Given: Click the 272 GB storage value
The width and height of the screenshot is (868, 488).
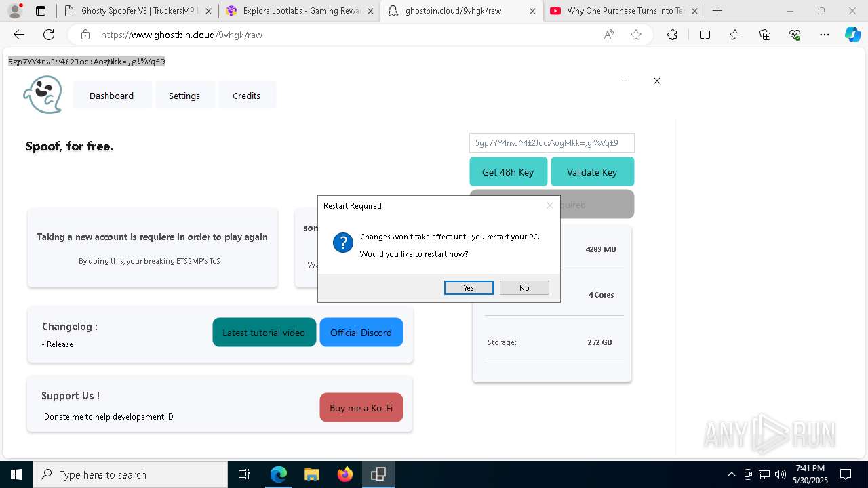Looking at the screenshot, I should click(x=599, y=342).
